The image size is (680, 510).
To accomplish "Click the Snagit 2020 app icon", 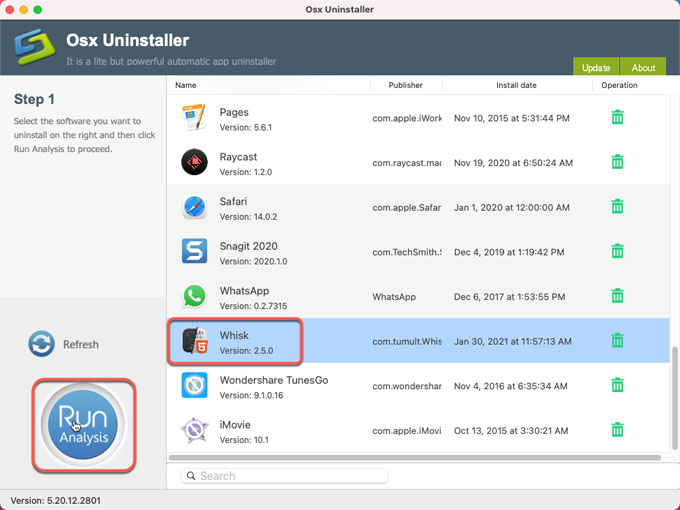I will pos(194,251).
